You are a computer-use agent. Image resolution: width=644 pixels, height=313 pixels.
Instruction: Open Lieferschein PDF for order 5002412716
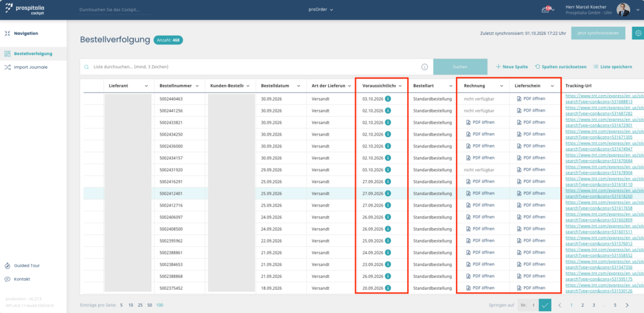531,205
